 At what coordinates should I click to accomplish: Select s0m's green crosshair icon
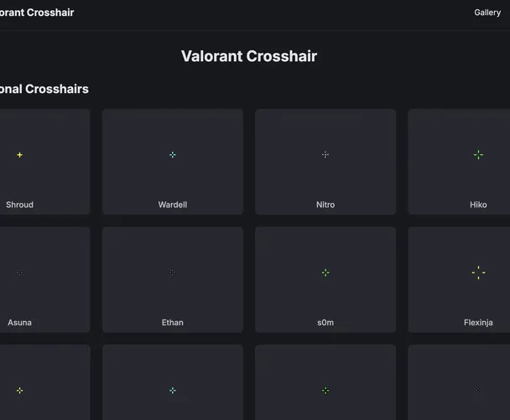coord(325,272)
